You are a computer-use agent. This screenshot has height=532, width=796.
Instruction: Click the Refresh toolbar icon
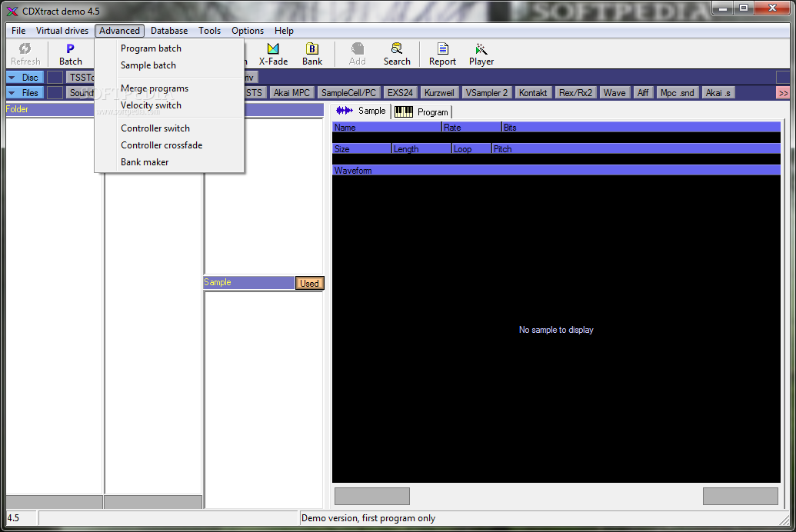[x=25, y=55]
